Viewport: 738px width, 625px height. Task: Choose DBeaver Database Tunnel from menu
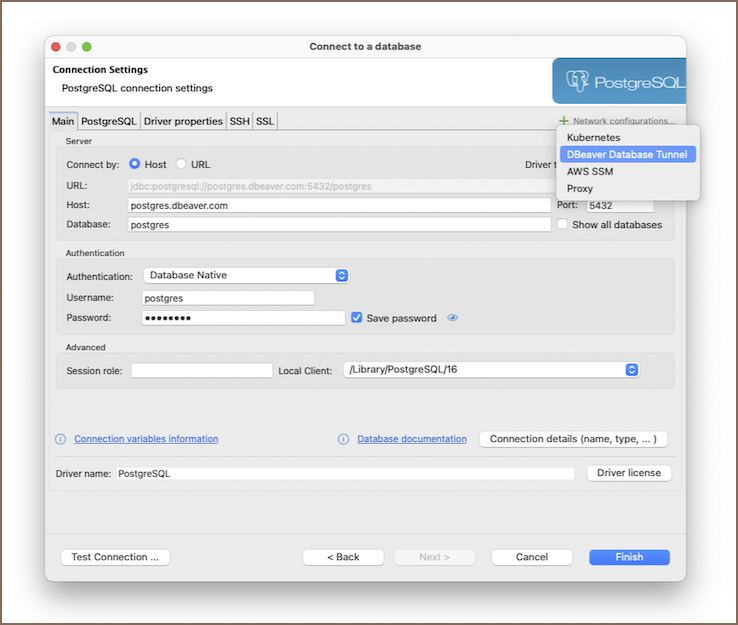(x=627, y=155)
